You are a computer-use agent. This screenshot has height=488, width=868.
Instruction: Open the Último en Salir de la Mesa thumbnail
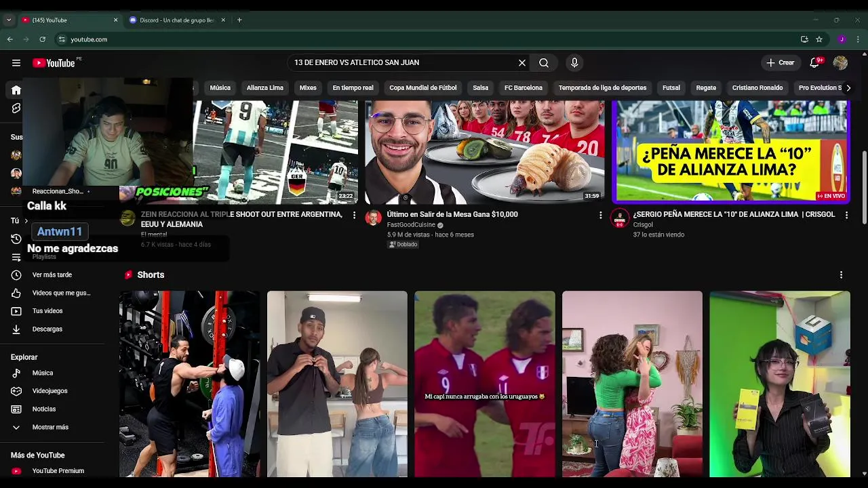click(484, 152)
